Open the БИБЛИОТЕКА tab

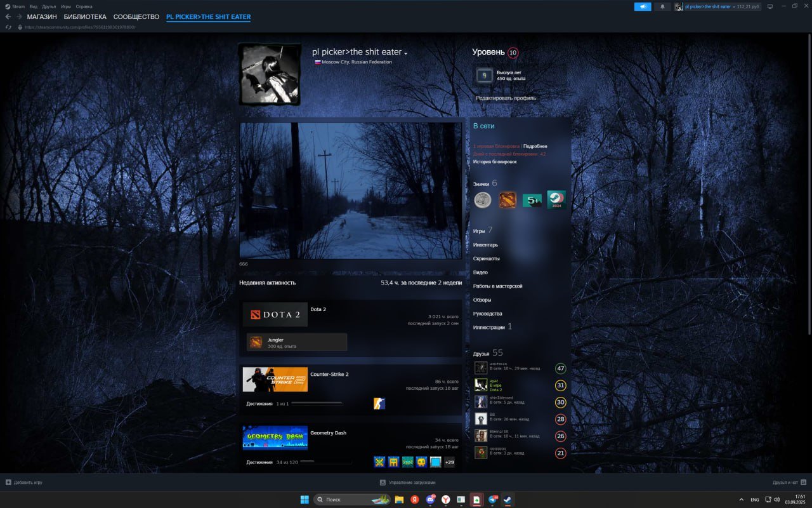(x=85, y=17)
